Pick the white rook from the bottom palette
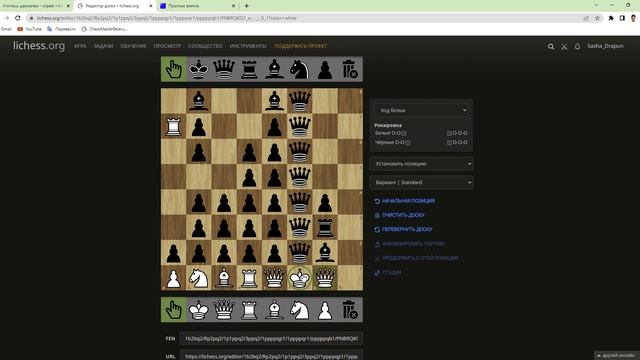The height and width of the screenshot is (360, 640). point(249,310)
